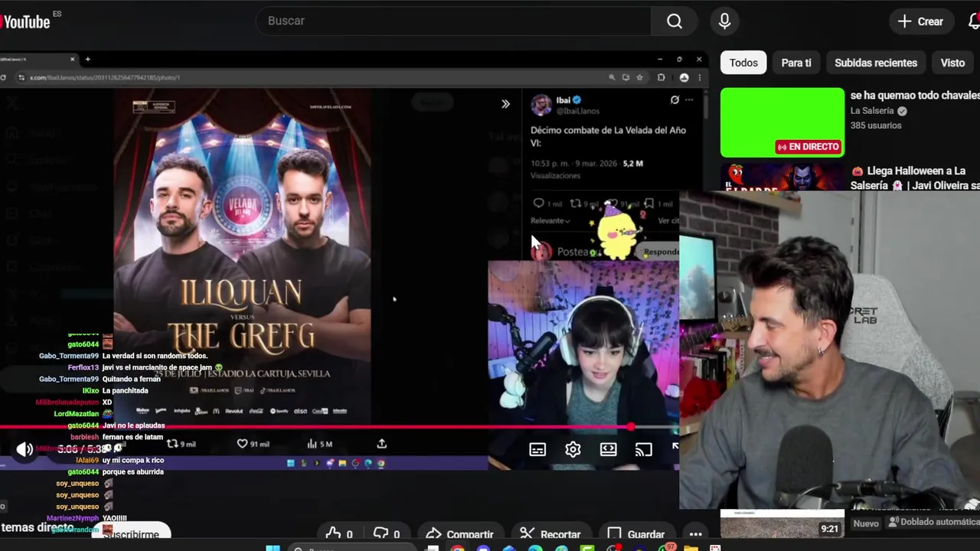Image resolution: width=980 pixels, height=551 pixels.
Task: Open 'Llega Halloween a La Salsería' video
Action: click(x=915, y=178)
